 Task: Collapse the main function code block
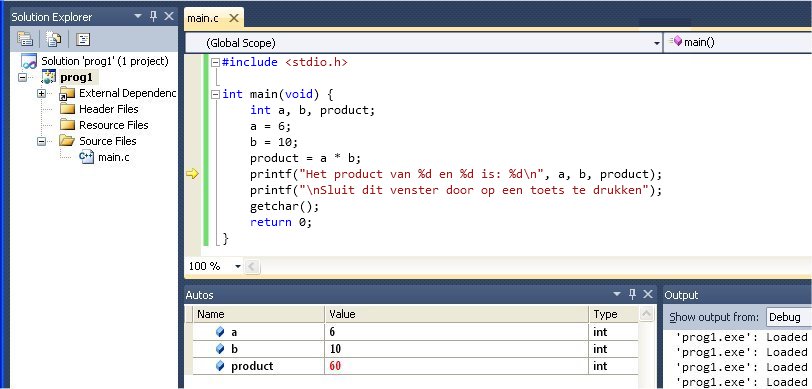[x=215, y=95]
